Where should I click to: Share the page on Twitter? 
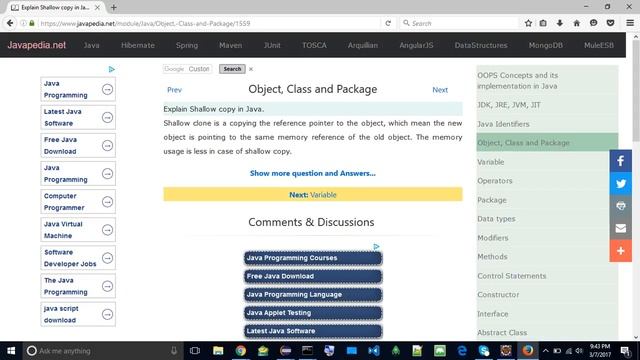(620, 183)
